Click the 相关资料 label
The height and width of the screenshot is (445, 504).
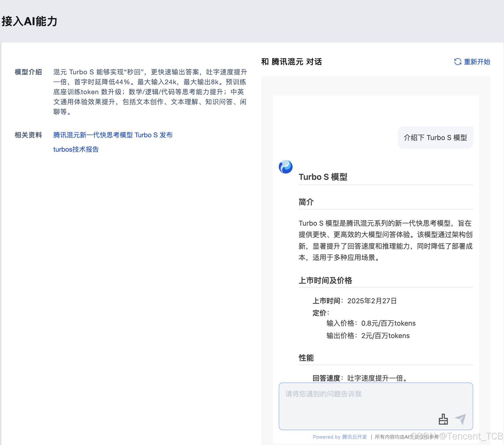[x=28, y=135]
